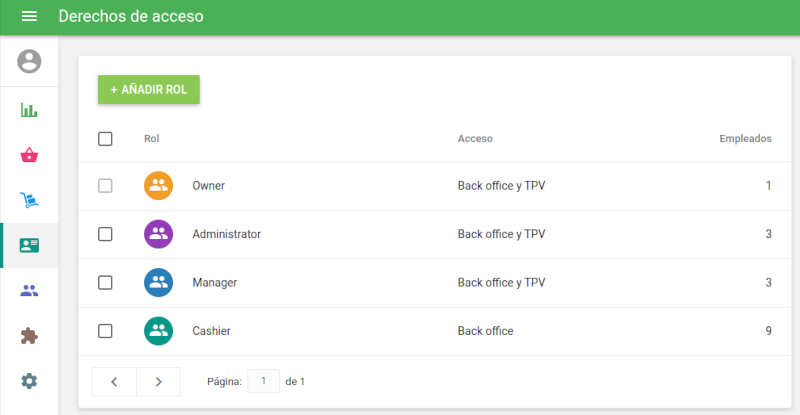Viewport: 800px width, 415px height.
Task: Open the customers people icon
Action: coord(29,291)
